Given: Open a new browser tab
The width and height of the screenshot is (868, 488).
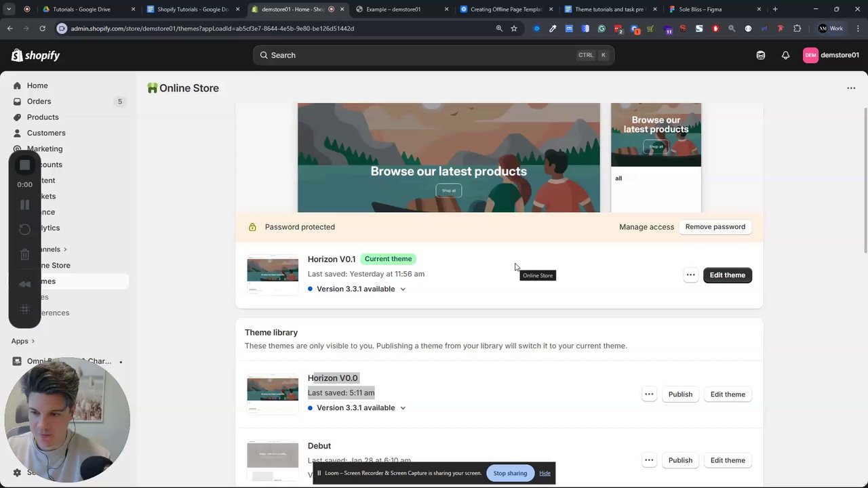Looking at the screenshot, I should [775, 9].
